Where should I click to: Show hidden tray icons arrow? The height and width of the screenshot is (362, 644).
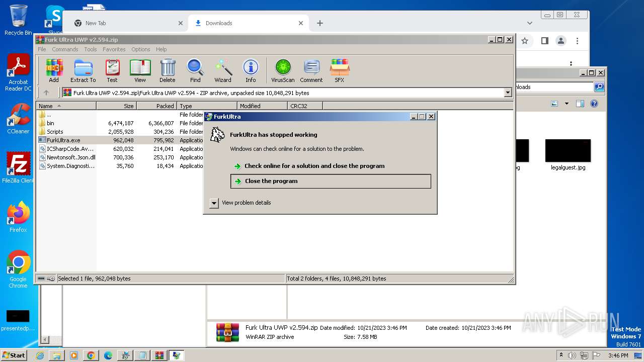561,355
